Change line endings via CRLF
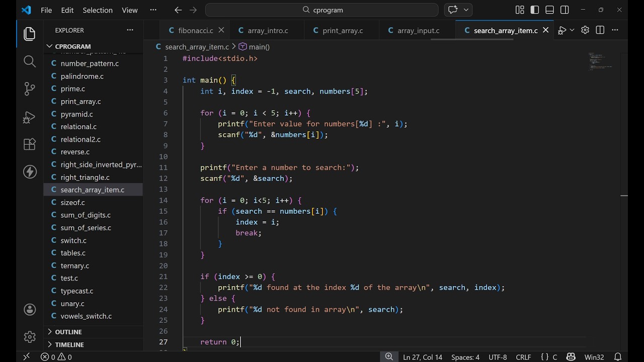Screen dimensions: 644x362 click(523, 357)
